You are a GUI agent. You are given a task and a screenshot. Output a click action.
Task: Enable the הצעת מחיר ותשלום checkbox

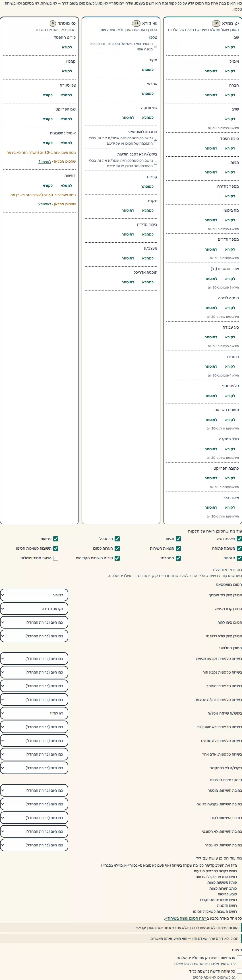tap(56, 558)
